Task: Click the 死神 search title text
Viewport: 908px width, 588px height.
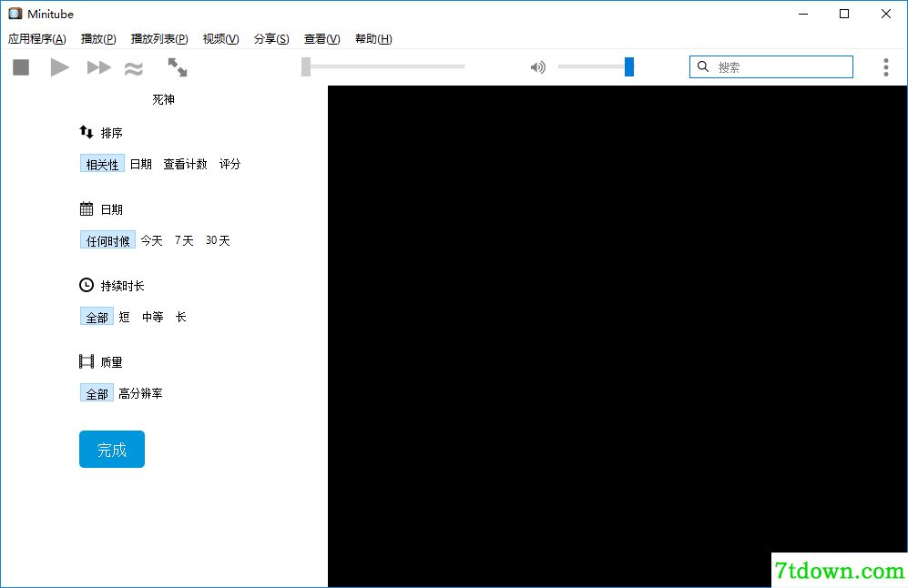Action: click(163, 99)
